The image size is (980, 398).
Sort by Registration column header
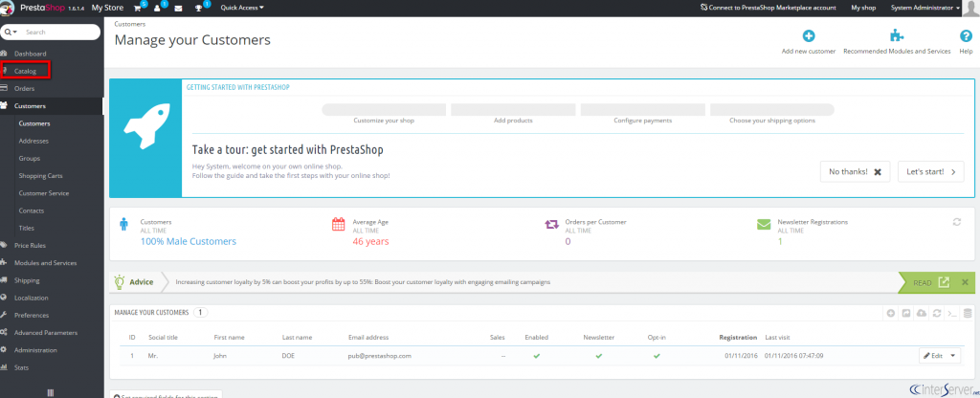738,338
